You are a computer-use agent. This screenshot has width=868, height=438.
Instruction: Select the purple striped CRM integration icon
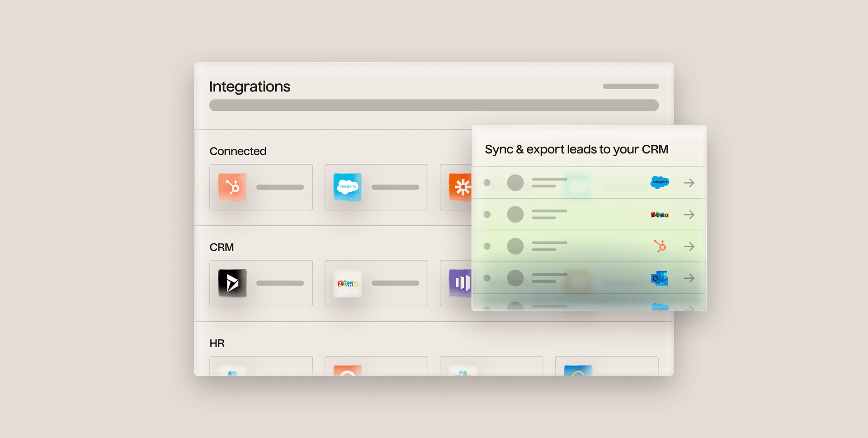click(460, 283)
